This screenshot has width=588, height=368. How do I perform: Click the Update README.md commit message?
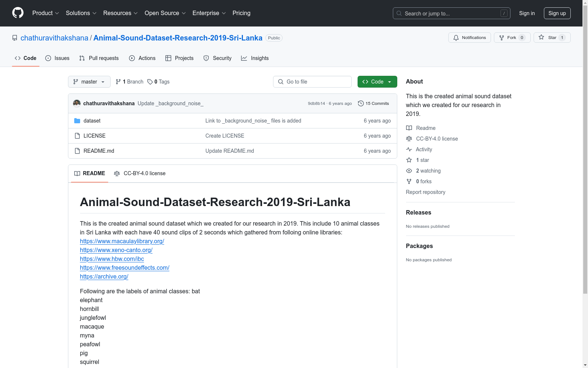coord(230,151)
